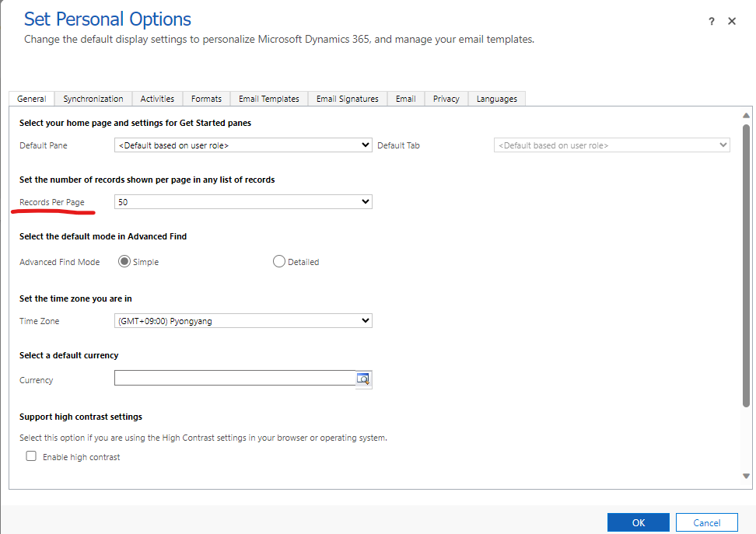Click the scrollbar down arrow
The image size is (756, 534).
pyautogui.click(x=747, y=476)
